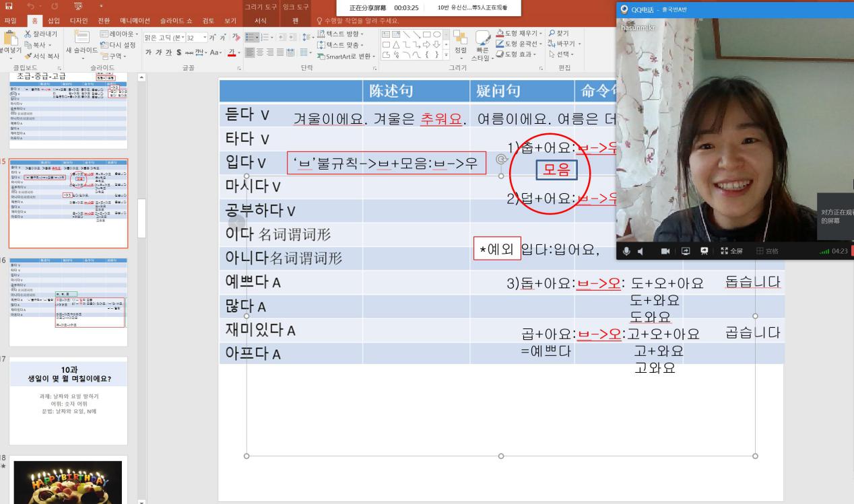Click the Reset (다시 설정) button
This screenshot has height=504, width=854.
click(117, 44)
